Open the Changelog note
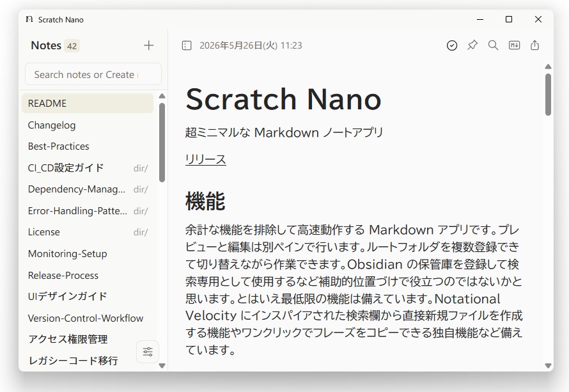Image resolution: width=569 pixels, height=392 pixels. coord(88,125)
